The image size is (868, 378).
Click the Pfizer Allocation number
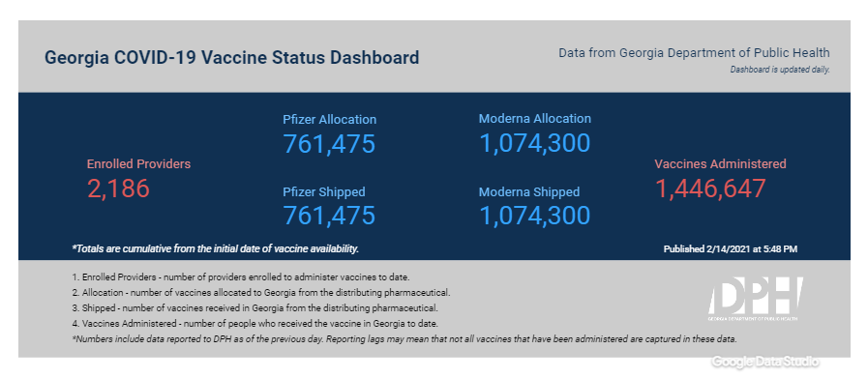[329, 143]
